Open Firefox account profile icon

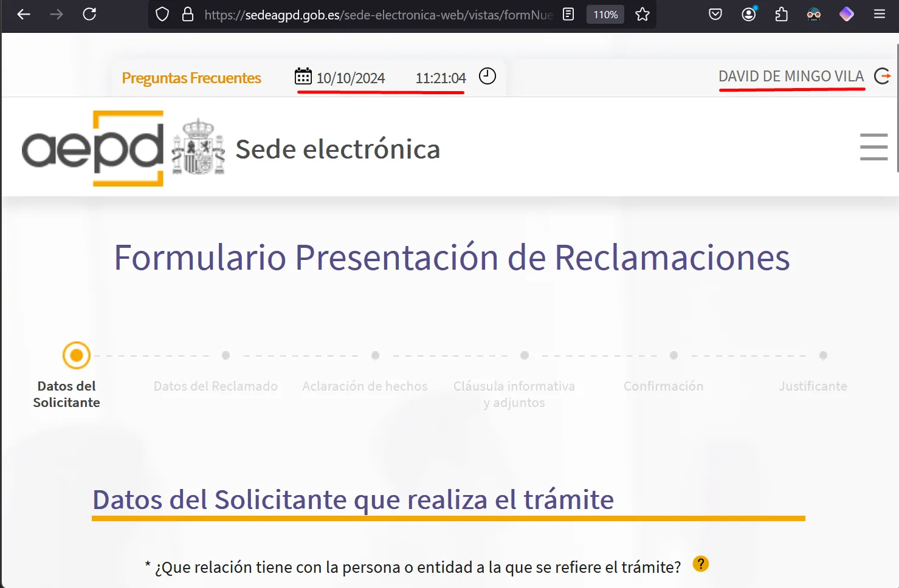click(749, 14)
